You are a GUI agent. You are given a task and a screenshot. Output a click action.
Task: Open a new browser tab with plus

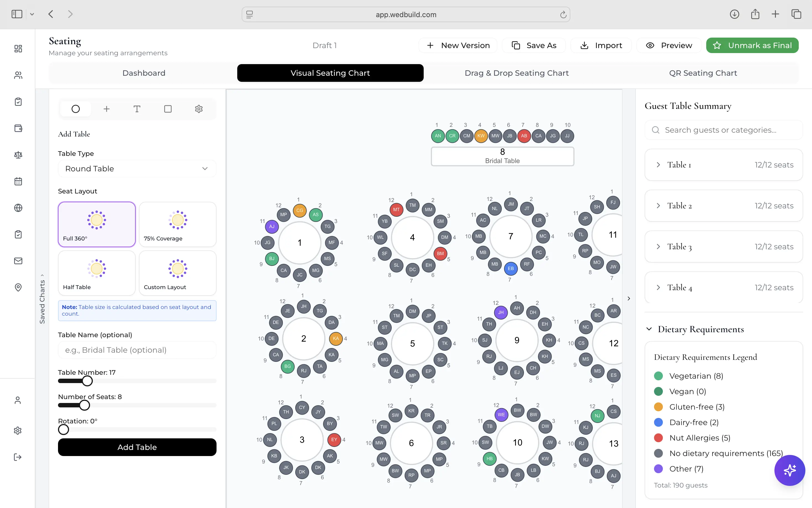[776, 14]
